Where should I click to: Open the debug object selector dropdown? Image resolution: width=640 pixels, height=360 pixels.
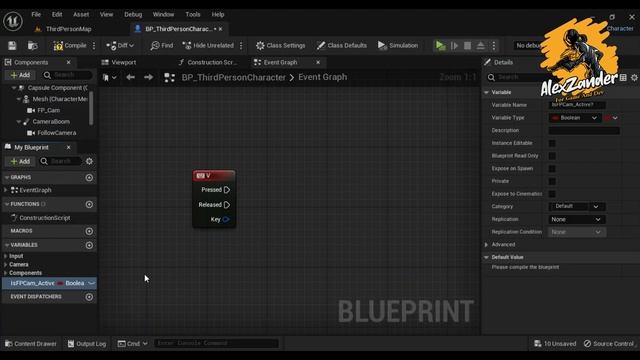528,45
